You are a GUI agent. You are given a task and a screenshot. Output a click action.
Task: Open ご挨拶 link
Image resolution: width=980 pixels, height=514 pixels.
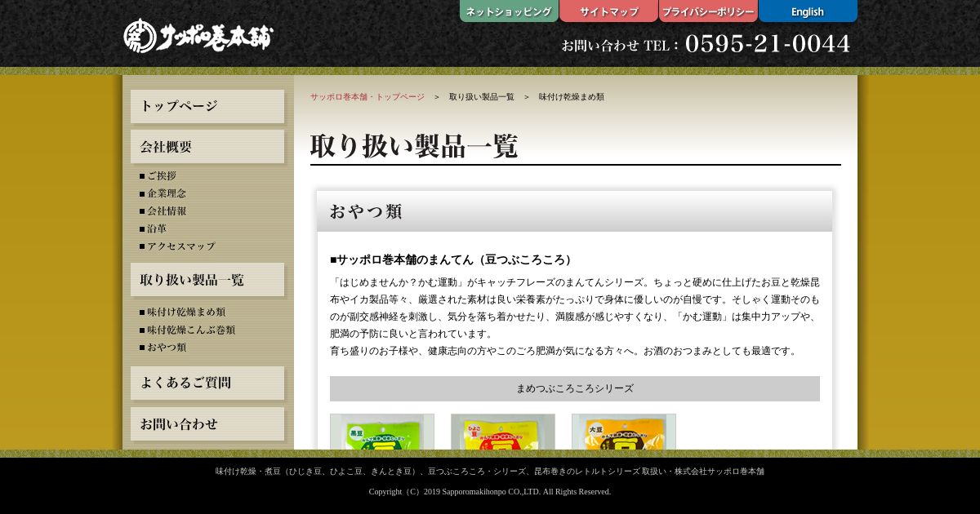click(x=158, y=175)
